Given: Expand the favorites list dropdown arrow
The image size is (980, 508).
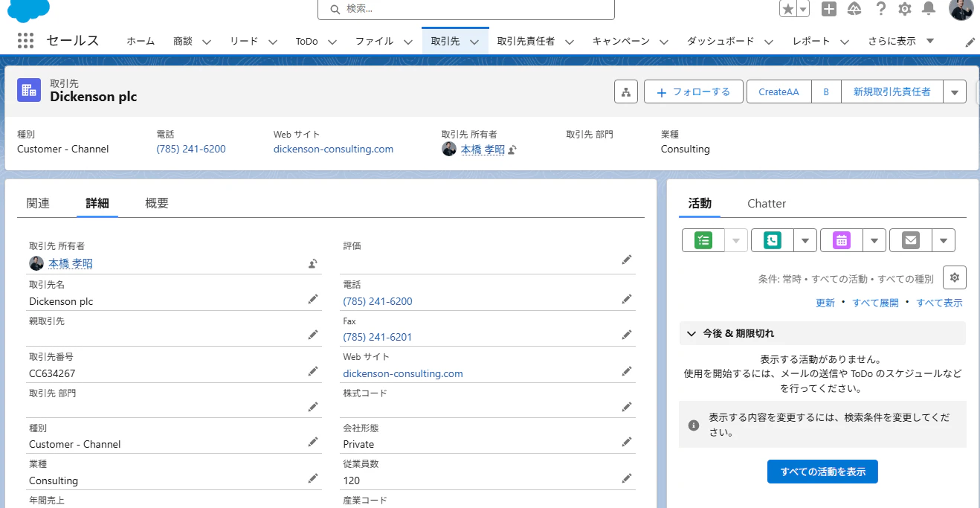Looking at the screenshot, I should [804, 9].
